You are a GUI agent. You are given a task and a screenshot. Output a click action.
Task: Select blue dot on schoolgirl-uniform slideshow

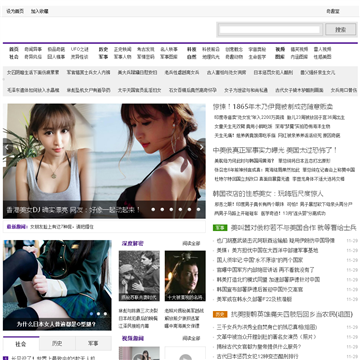[x=91, y=314]
